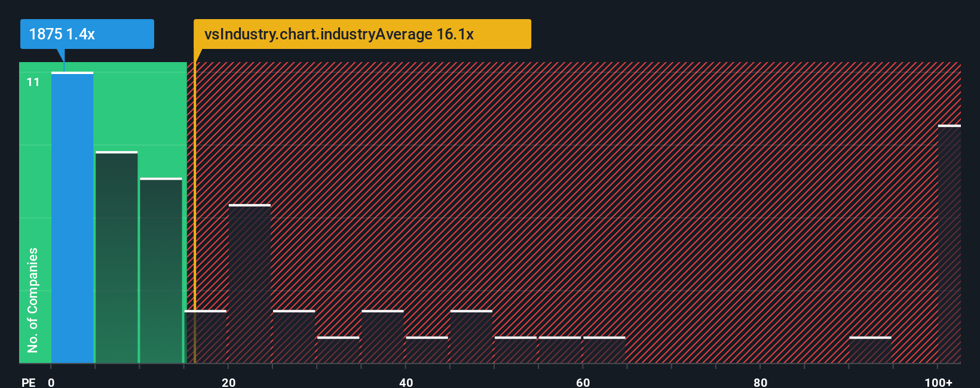
Task: Select the bar at PE 35-40
Action: (x=382, y=337)
